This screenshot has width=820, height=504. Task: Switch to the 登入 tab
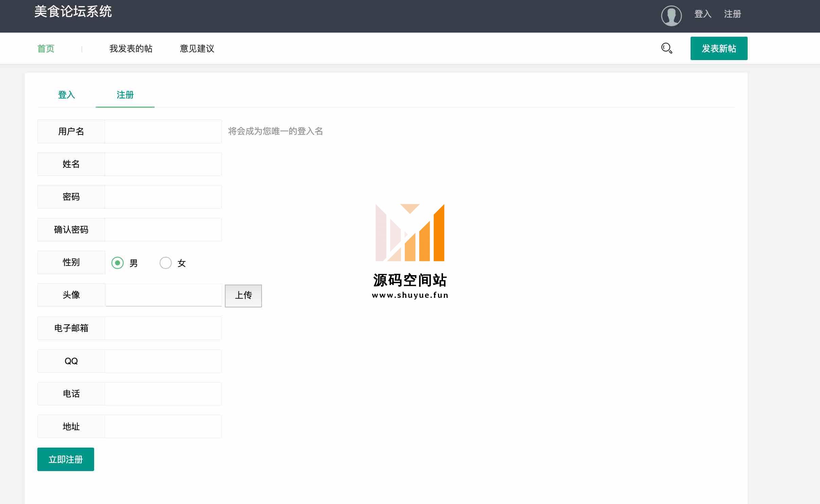(67, 95)
